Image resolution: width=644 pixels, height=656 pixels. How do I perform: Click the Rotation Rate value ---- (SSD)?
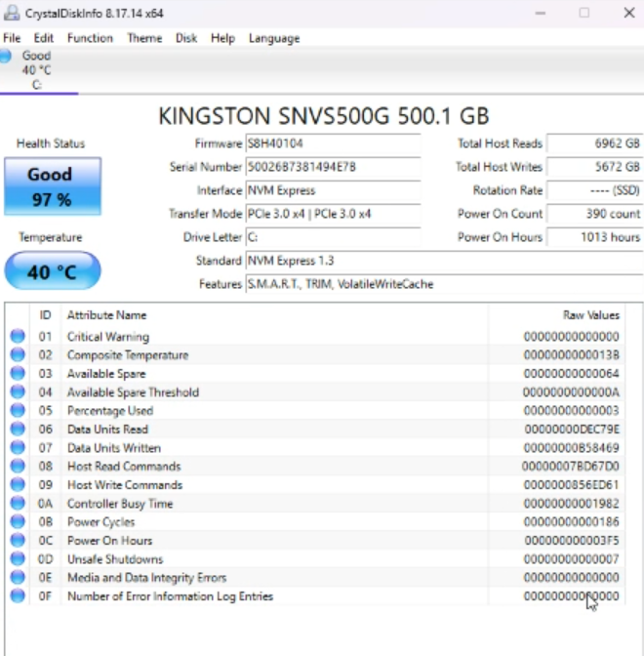pyautogui.click(x=594, y=190)
